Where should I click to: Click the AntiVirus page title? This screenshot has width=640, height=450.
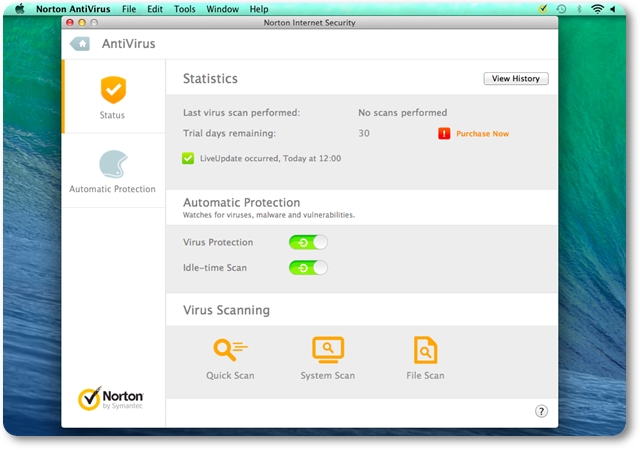[129, 44]
